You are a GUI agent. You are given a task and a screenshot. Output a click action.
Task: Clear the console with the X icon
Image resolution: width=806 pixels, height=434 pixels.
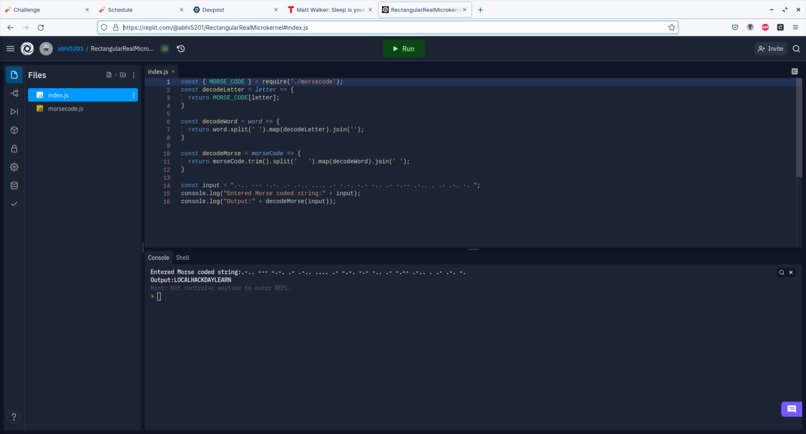point(791,273)
